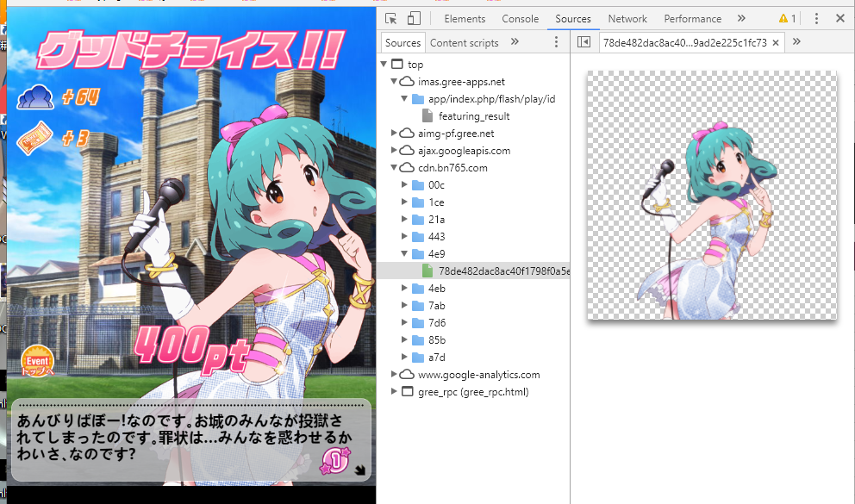
Task: Click the Event top button in game
Action: 38,361
